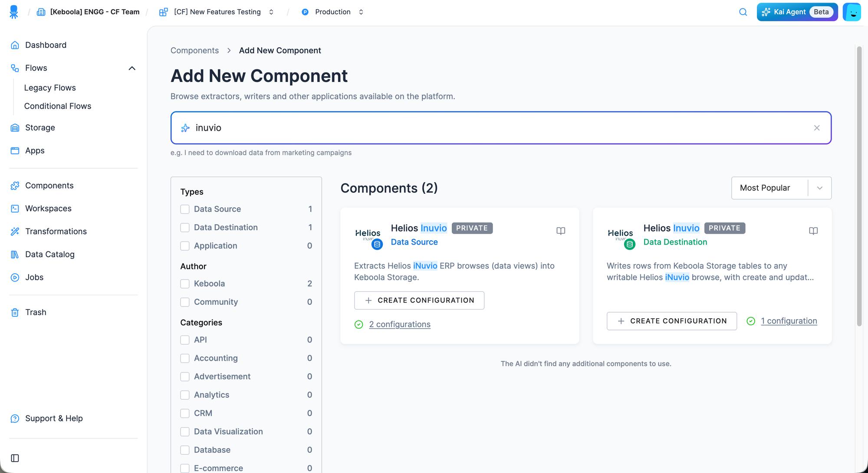Collapse sidebar using bottom panel icon
The image size is (868, 473).
pyautogui.click(x=15, y=458)
